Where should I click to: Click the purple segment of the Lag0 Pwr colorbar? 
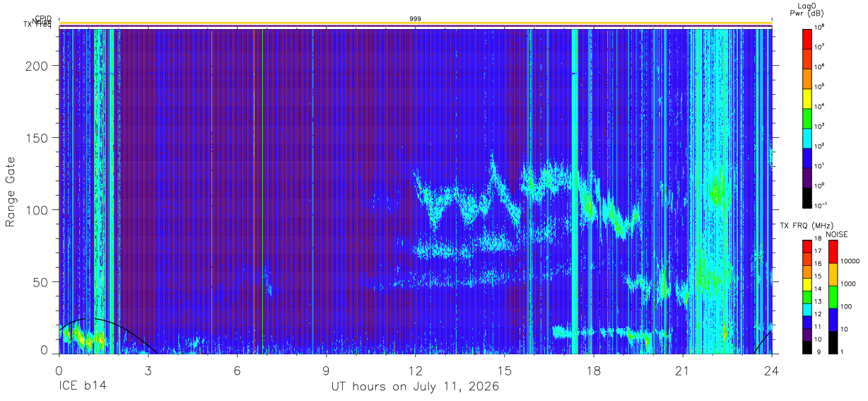pos(807,177)
